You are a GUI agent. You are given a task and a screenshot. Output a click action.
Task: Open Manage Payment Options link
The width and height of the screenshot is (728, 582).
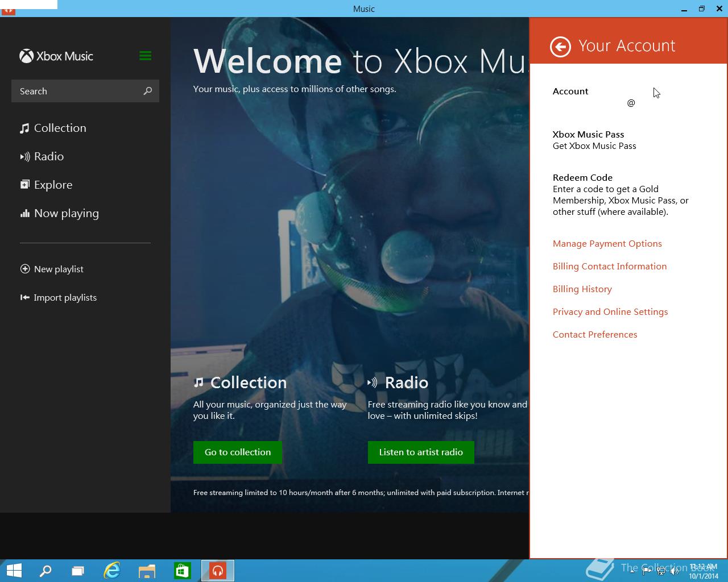607,244
